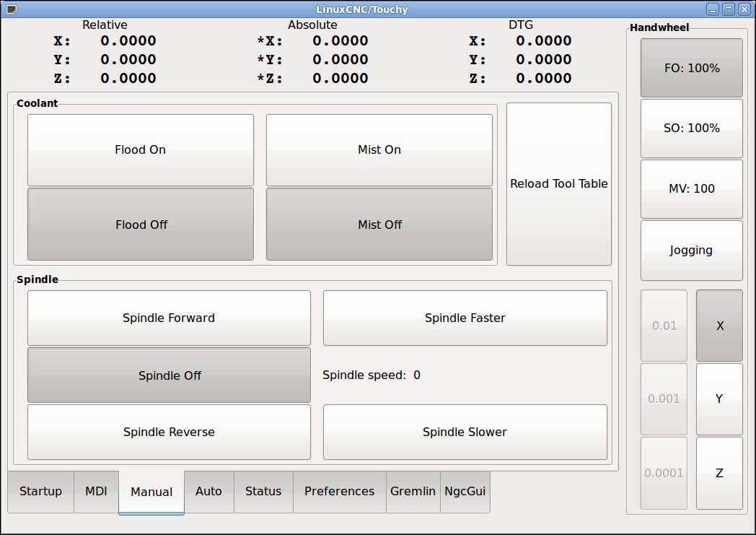The width and height of the screenshot is (756, 535).
Task: Switch to the Startup tab
Action: 41,492
